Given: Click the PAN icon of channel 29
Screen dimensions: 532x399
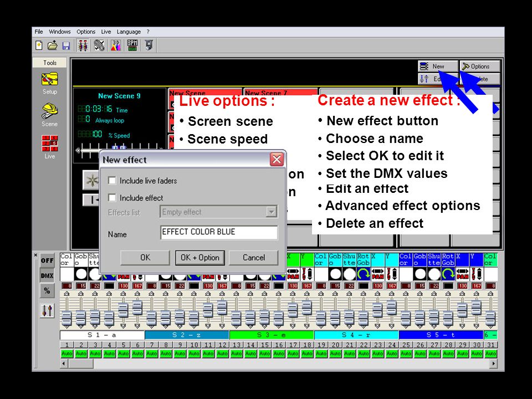Looking at the screenshot, I should [x=462, y=274].
